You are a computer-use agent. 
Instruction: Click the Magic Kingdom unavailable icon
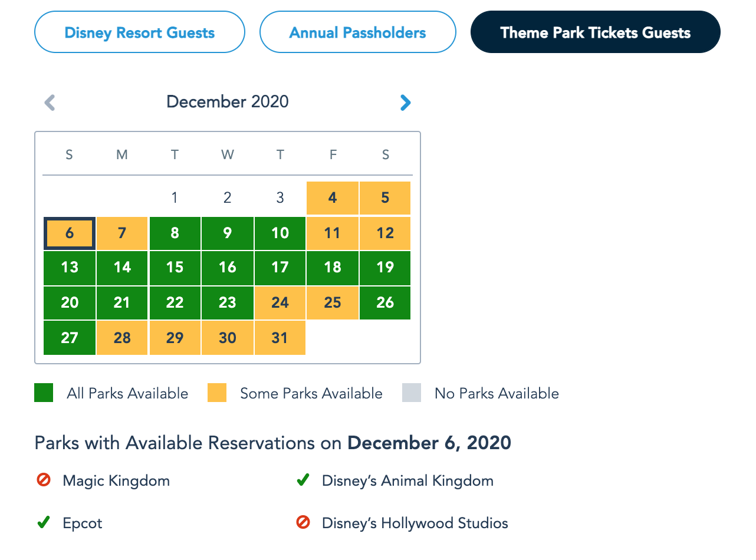click(x=43, y=480)
